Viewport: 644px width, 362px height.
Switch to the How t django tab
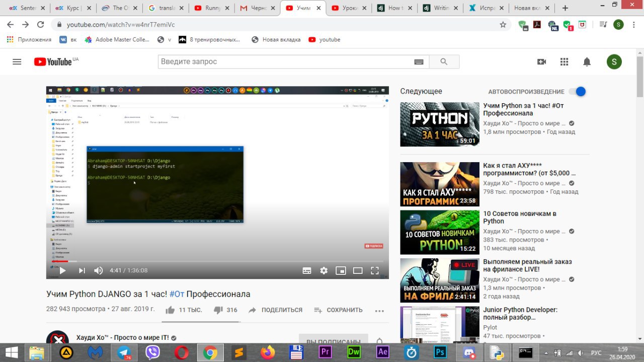pyautogui.click(x=395, y=8)
